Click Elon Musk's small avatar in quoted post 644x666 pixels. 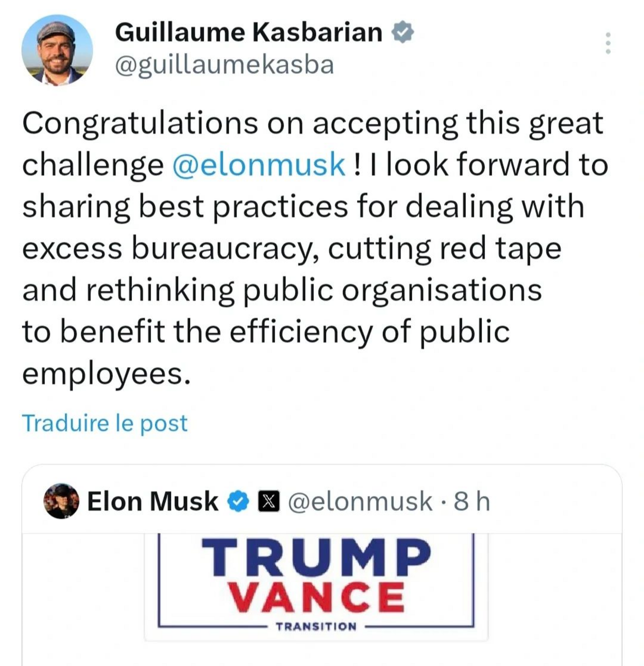(x=61, y=501)
